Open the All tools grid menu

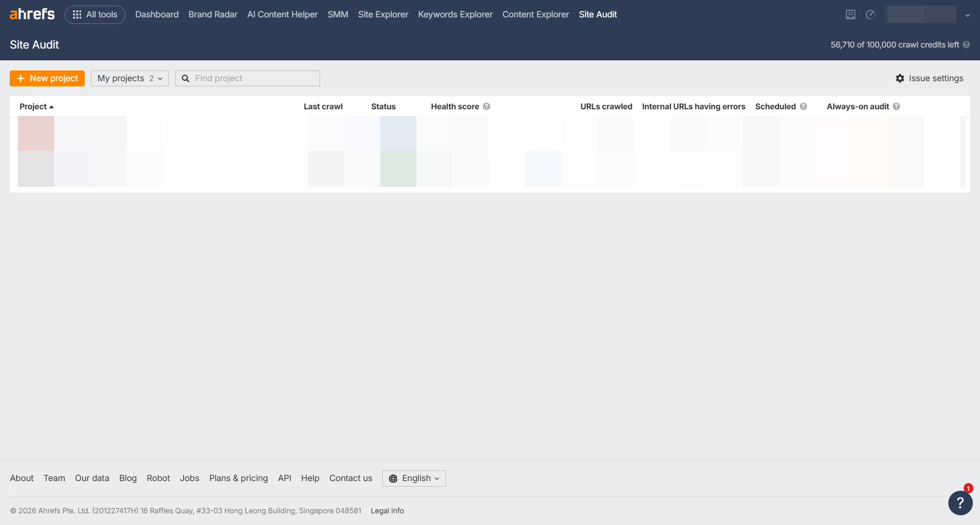95,15
